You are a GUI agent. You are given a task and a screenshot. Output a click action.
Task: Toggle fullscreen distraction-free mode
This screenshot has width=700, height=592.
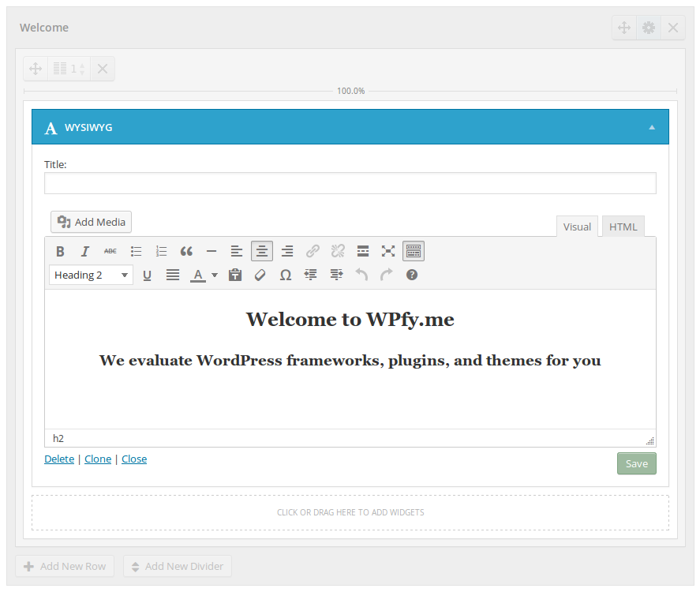388,251
